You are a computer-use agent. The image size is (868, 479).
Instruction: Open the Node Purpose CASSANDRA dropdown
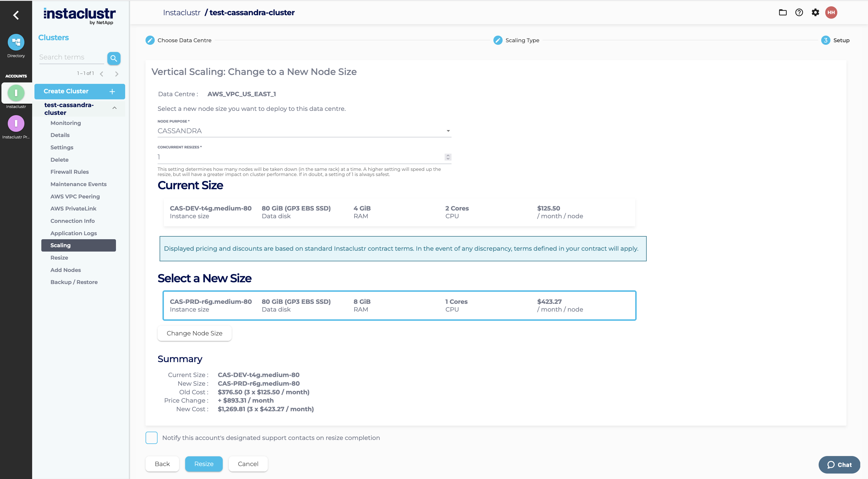pyautogui.click(x=304, y=131)
